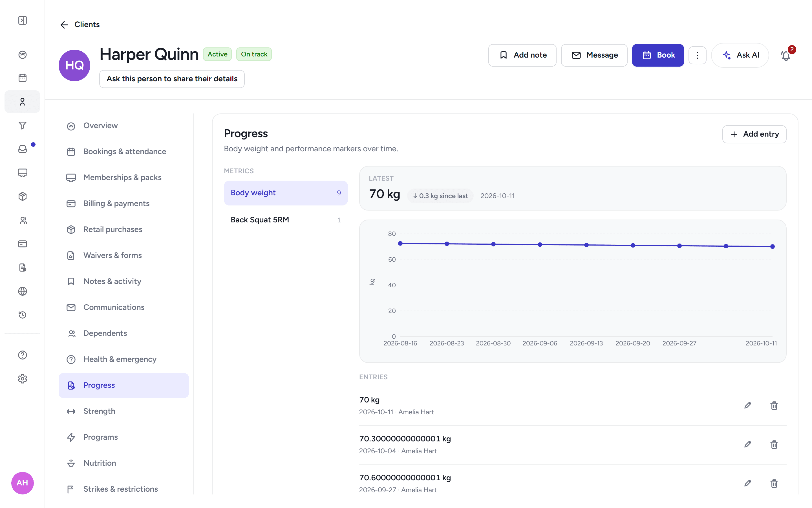Click the Add note button

(x=522, y=55)
